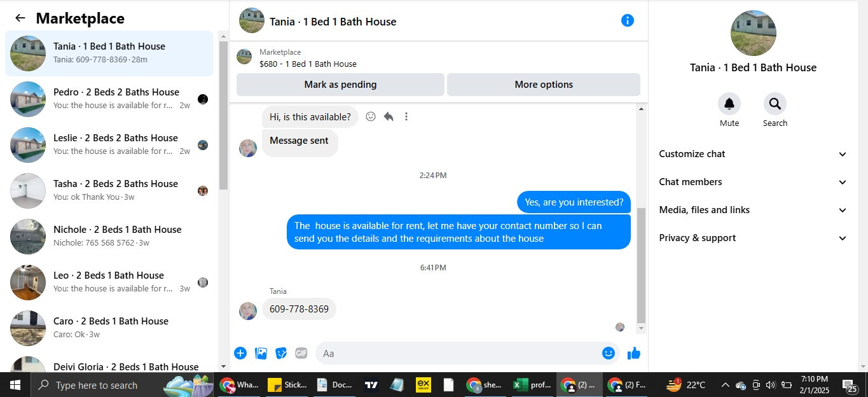868x397 pixels.
Task: Open the Pedro 2 Beds 2 Baths House chat
Action: pyautogui.click(x=109, y=99)
